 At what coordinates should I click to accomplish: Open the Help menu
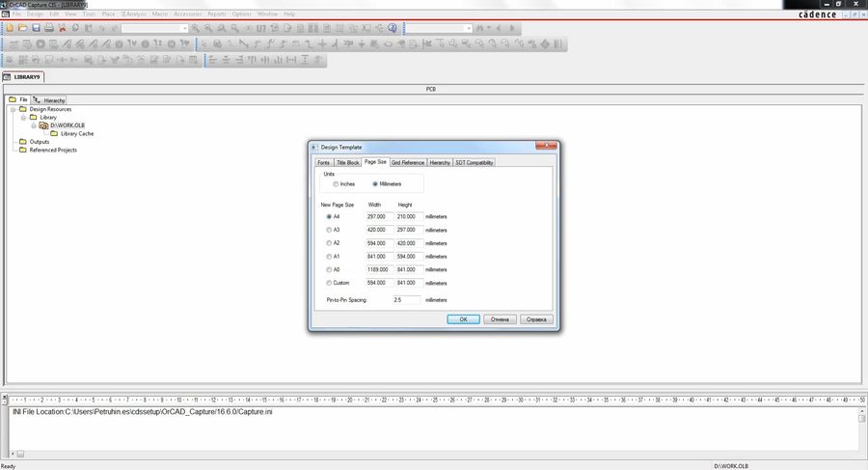click(x=289, y=14)
